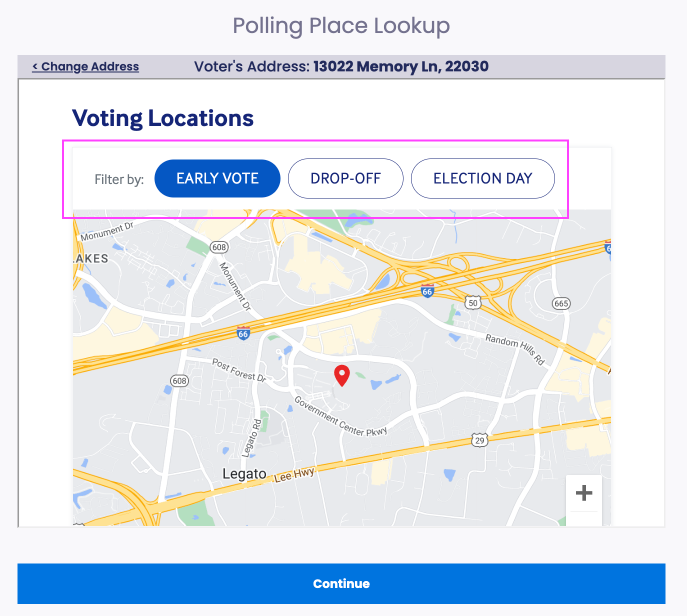
Task: Click the Post Forest Dr label
Action: pos(239,370)
